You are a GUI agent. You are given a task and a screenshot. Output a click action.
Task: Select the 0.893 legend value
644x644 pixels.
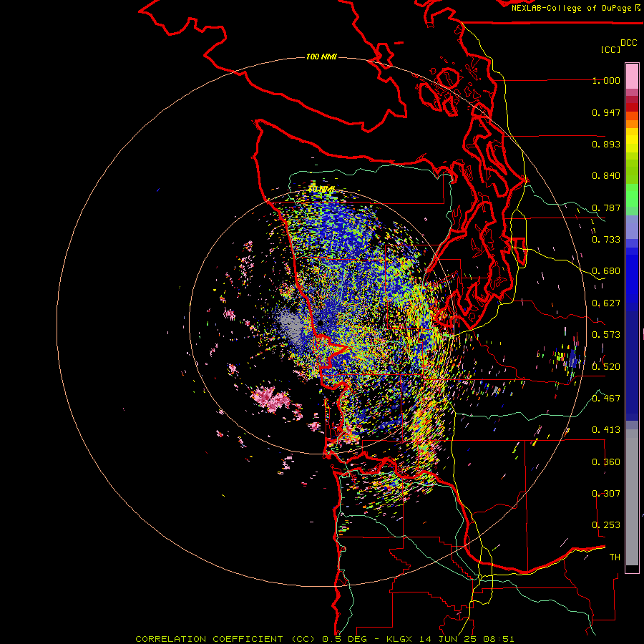click(x=606, y=144)
